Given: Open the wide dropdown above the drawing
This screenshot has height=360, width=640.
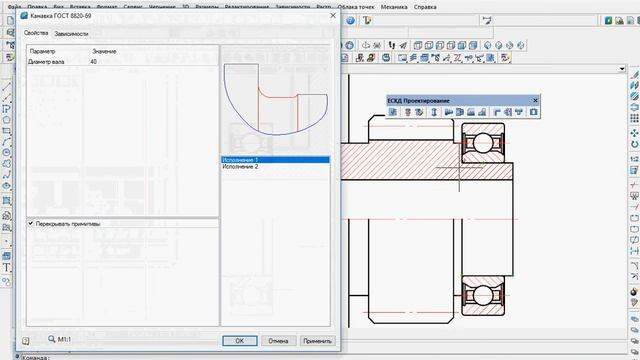Looking at the screenshot, I should click(622, 69).
